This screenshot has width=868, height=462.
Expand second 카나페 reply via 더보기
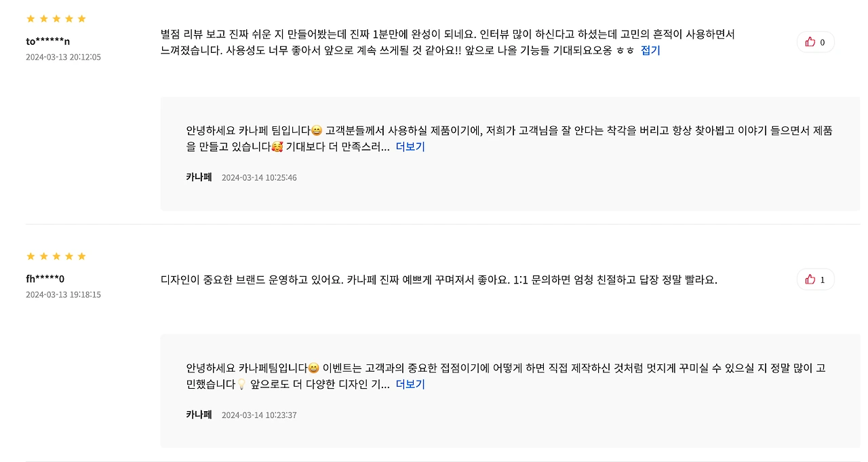tap(410, 384)
